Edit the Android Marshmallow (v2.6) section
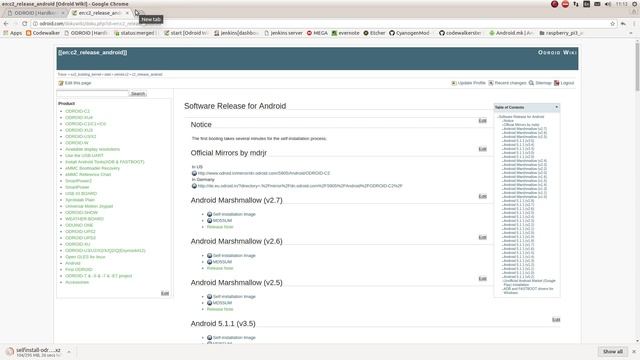The height and width of the screenshot is (360, 640). [x=482, y=237]
